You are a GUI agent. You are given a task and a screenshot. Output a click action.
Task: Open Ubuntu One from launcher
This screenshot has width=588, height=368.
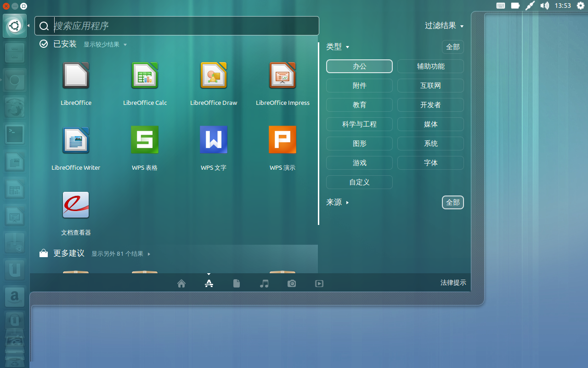pos(15,270)
